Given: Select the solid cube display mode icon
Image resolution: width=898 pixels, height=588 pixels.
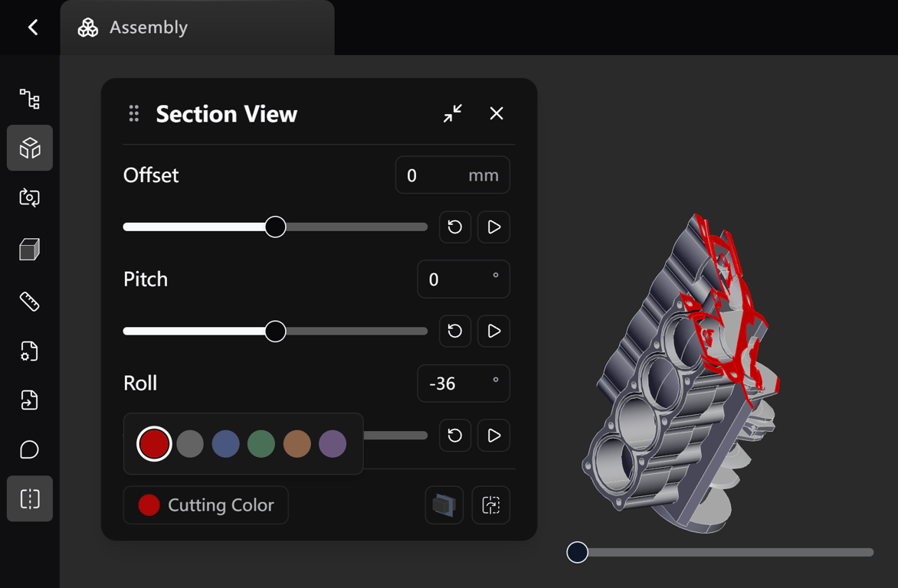Looking at the screenshot, I should point(30,250).
